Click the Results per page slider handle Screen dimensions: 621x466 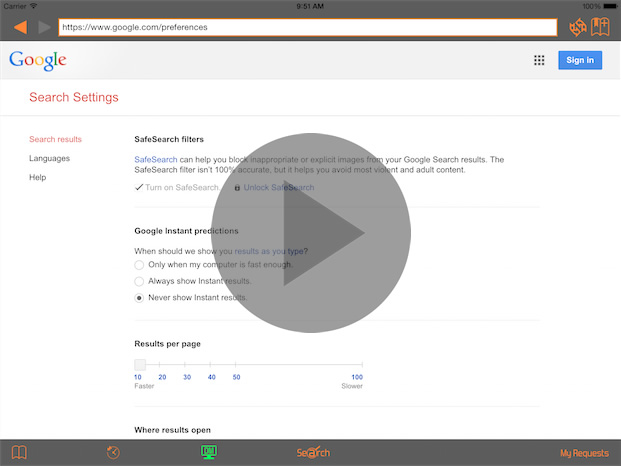pyautogui.click(x=140, y=365)
